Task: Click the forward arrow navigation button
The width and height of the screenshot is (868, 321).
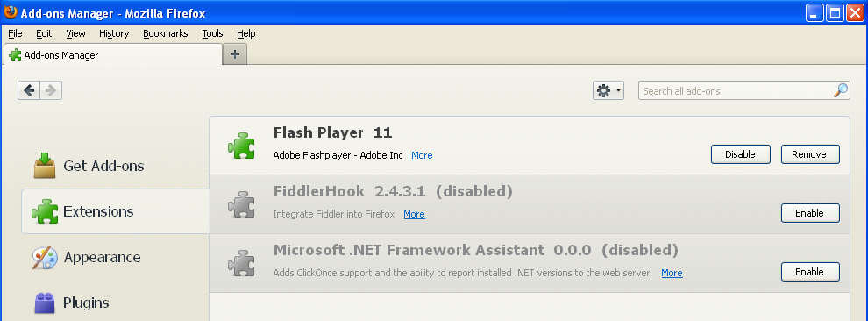Action: pyautogui.click(x=51, y=90)
